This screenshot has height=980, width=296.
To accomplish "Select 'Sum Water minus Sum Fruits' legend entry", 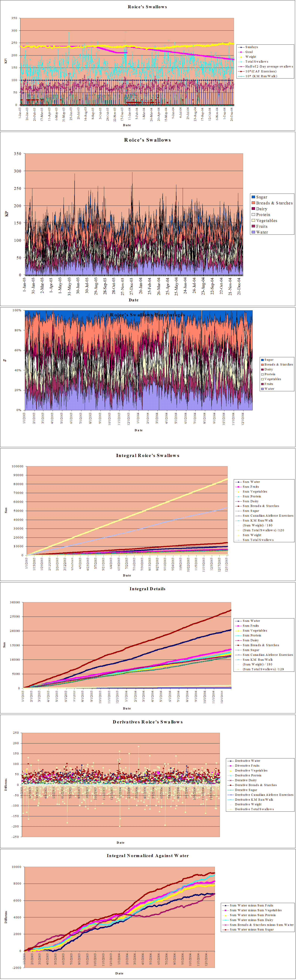I will 251,905.
